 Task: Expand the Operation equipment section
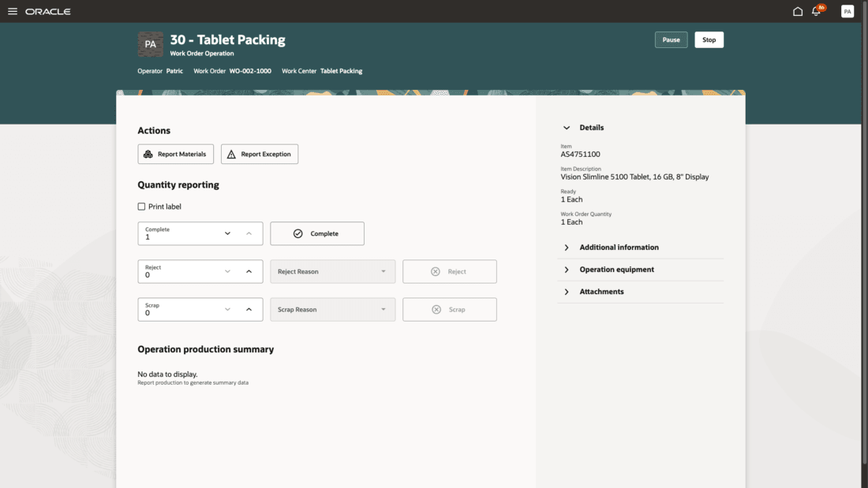tap(567, 269)
